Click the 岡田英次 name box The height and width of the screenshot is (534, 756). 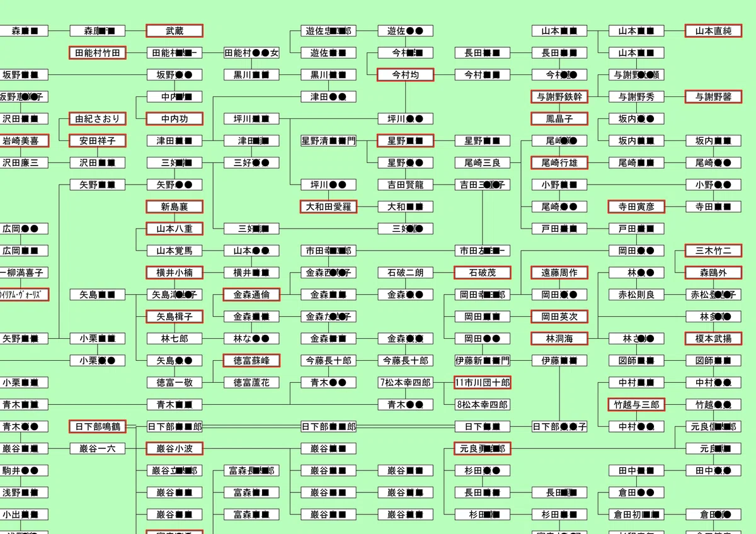tap(559, 316)
